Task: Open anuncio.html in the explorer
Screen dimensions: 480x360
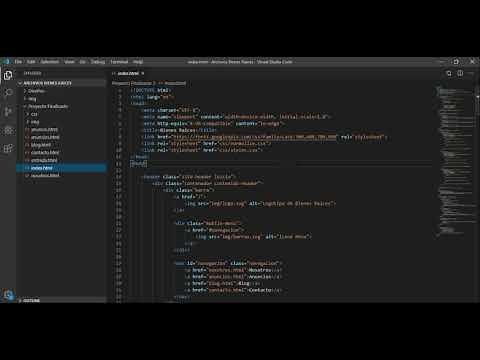Action: (x=61, y=129)
